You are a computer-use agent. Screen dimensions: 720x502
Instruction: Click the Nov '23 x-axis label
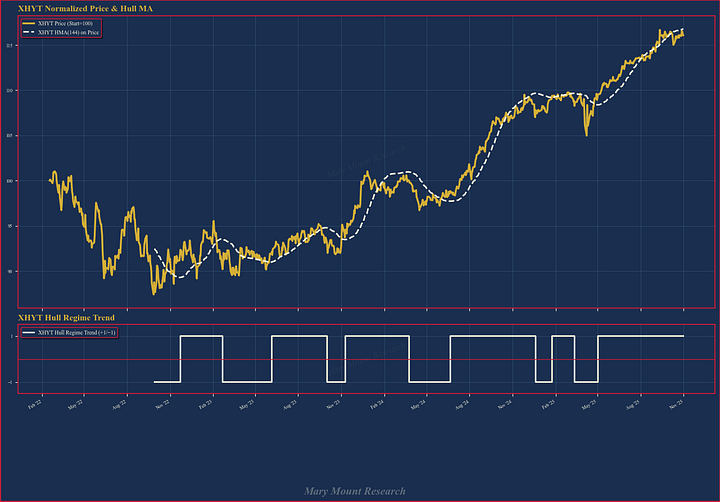pyautogui.click(x=333, y=404)
